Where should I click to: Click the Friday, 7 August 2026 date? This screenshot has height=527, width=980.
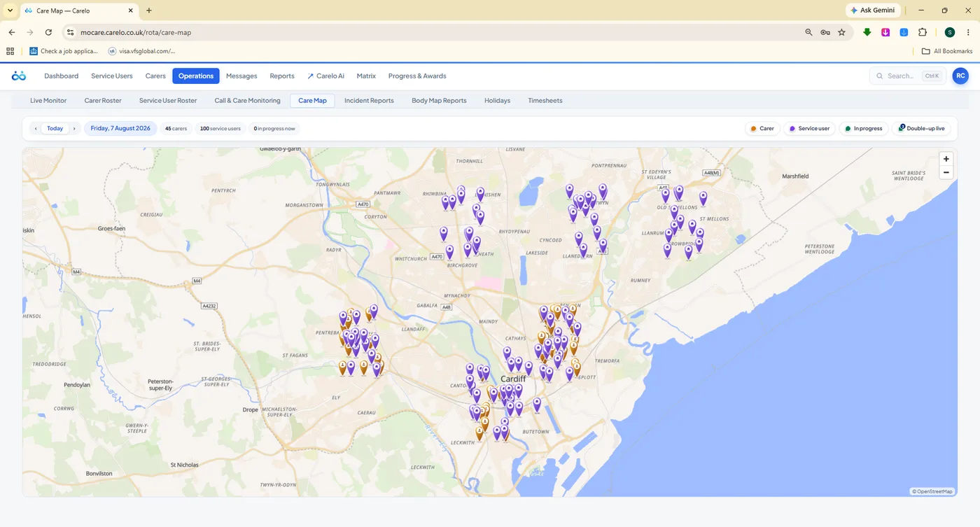tap(120, 129)
